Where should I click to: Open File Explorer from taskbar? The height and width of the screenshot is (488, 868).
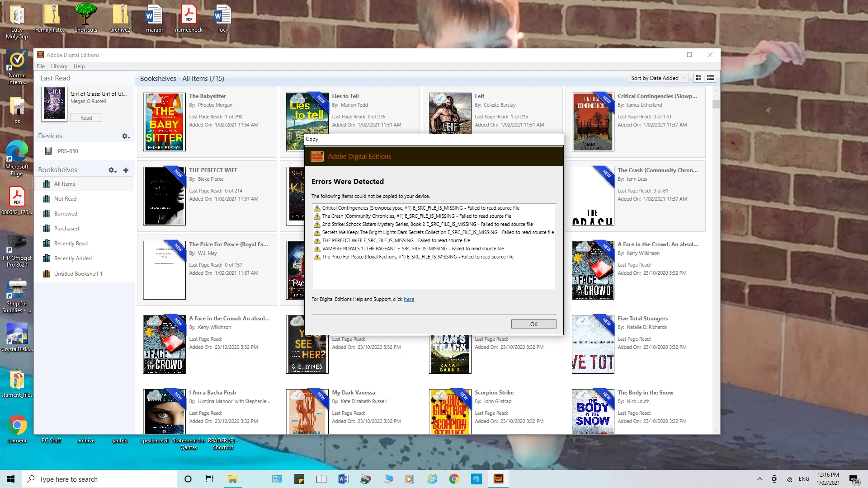coord(232,479)
